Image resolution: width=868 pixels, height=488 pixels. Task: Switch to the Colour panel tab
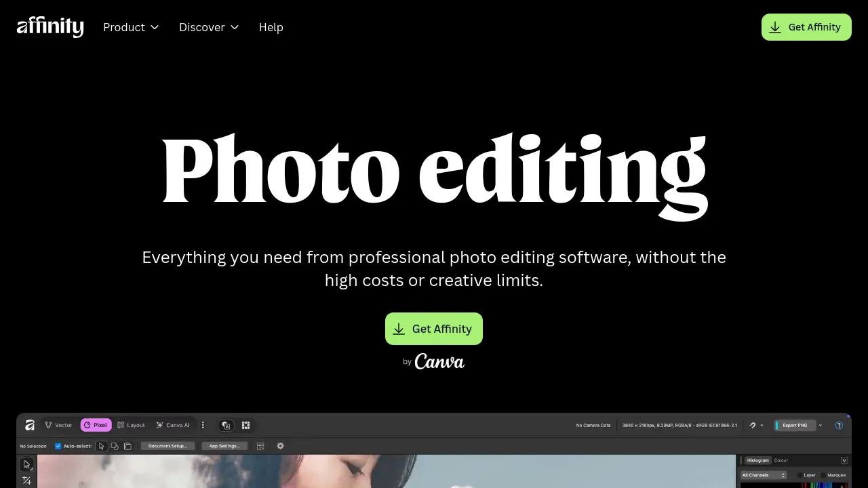tap(781, 460)
